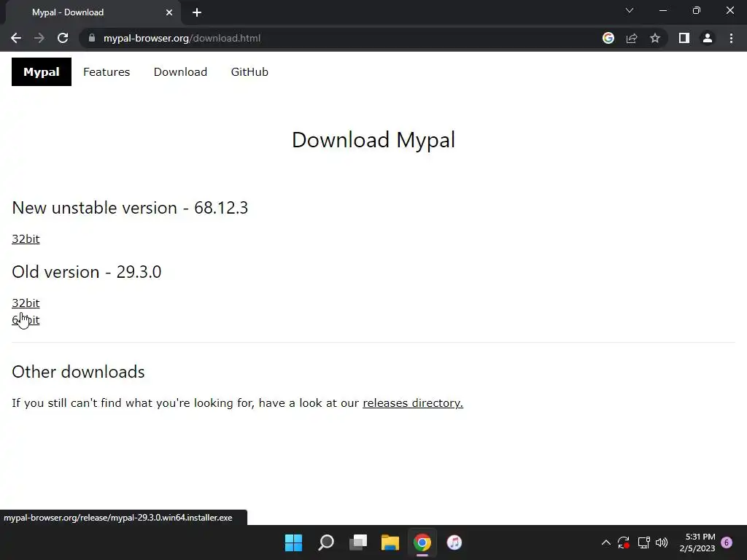
Task: Download old version 29.3.0 64bit
Action: coord(26,320)
